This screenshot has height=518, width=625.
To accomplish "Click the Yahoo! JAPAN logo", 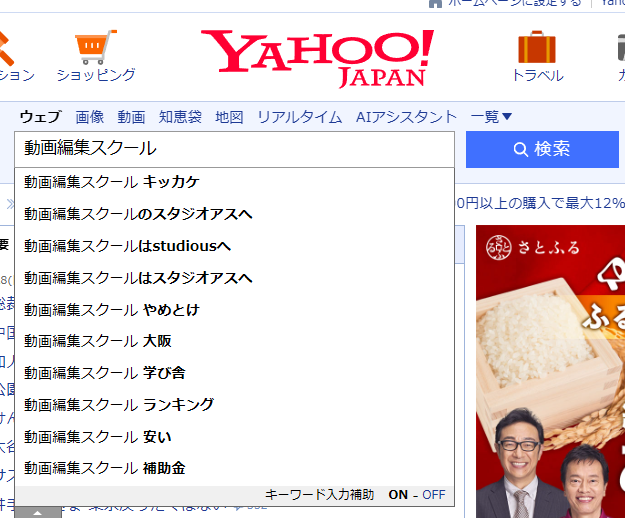I will pyautogui.click(x=317, y=58).
